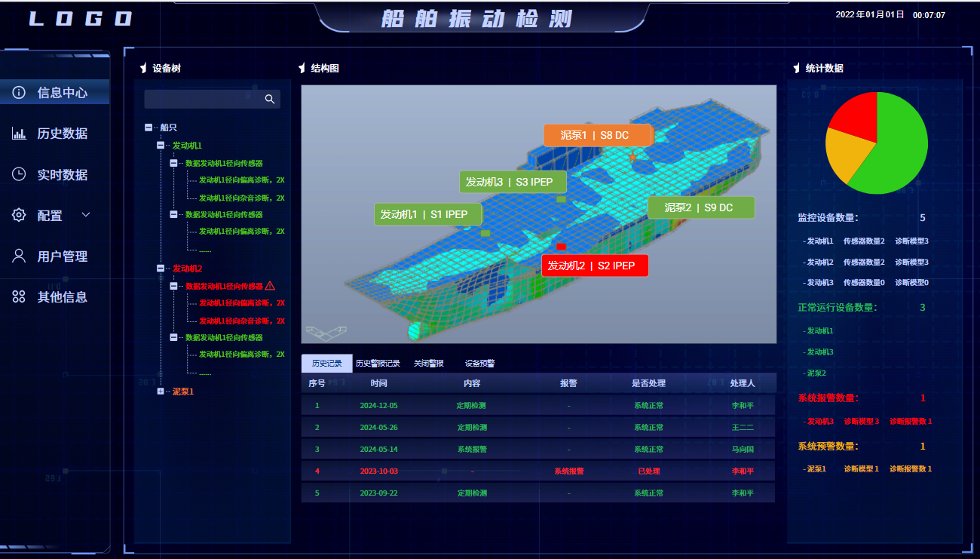
Task: Collapse the red 发动机2 tree node
Action: coord(161,268)
